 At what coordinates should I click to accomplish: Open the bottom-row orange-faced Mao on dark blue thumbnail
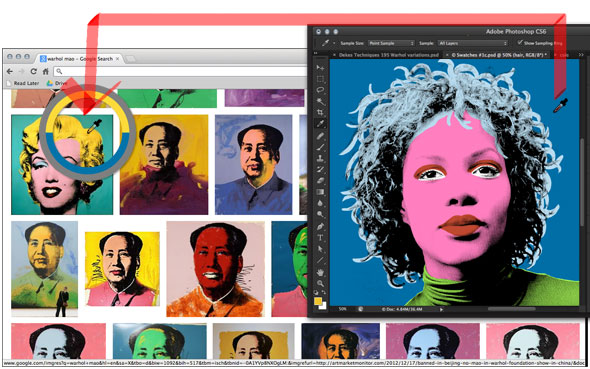(x=341, y=341)
